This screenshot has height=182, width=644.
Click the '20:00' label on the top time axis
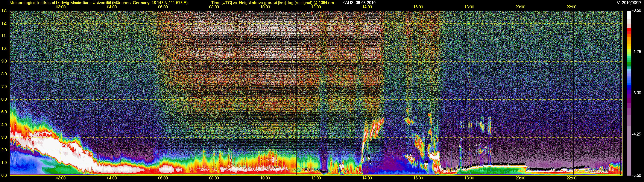[x=520, y=7]
